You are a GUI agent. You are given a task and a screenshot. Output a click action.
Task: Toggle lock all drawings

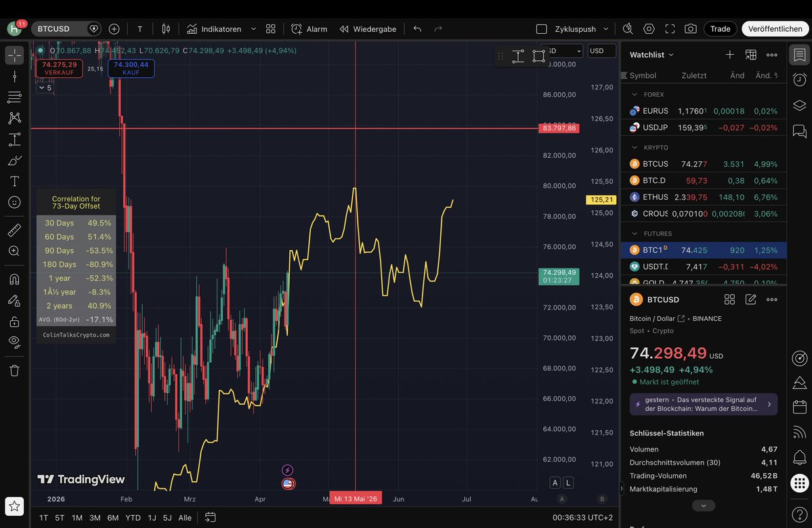click(x=14, y=322)
